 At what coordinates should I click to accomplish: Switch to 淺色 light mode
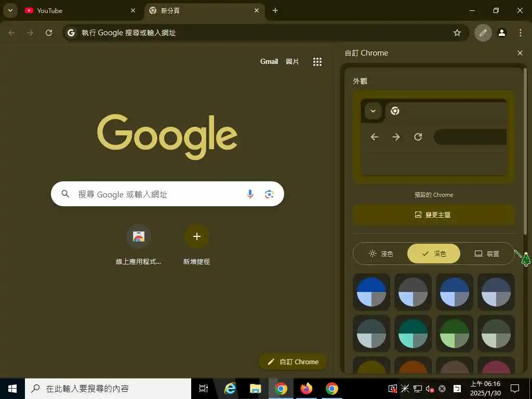point(381,254)
